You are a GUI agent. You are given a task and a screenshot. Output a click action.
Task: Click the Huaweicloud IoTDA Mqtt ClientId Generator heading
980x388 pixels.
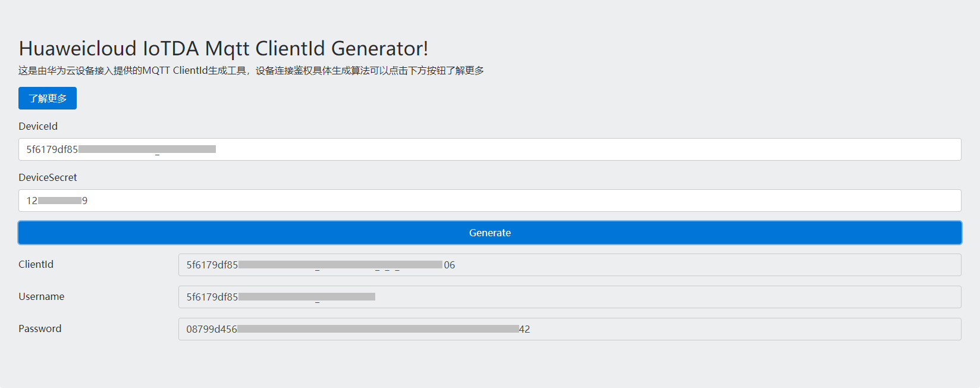click(x=224, y=48)
